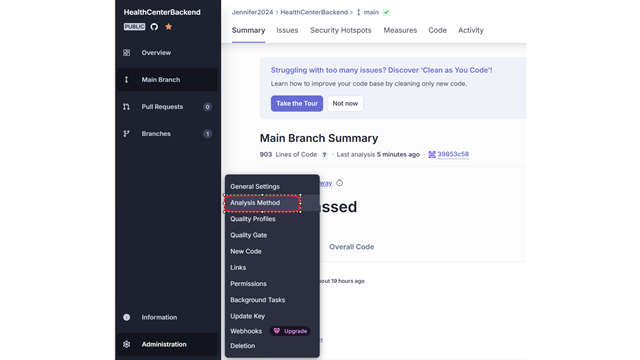Image resolution: width=640 pixels, height=360 pixels.
Task: Open Pull Requests in the sidebar
Action: tap(167, 107)
